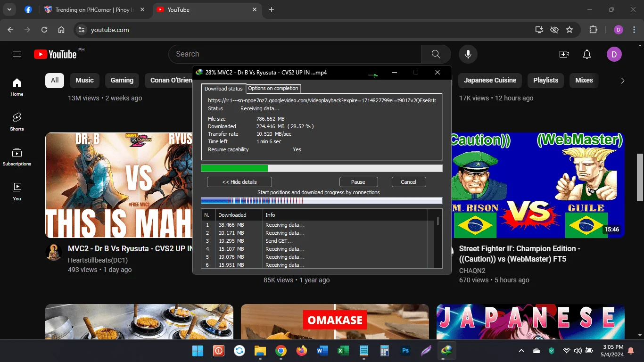Go back in Chrome
The width and height of the screenshot is (644, 362).
click(10, 30)
